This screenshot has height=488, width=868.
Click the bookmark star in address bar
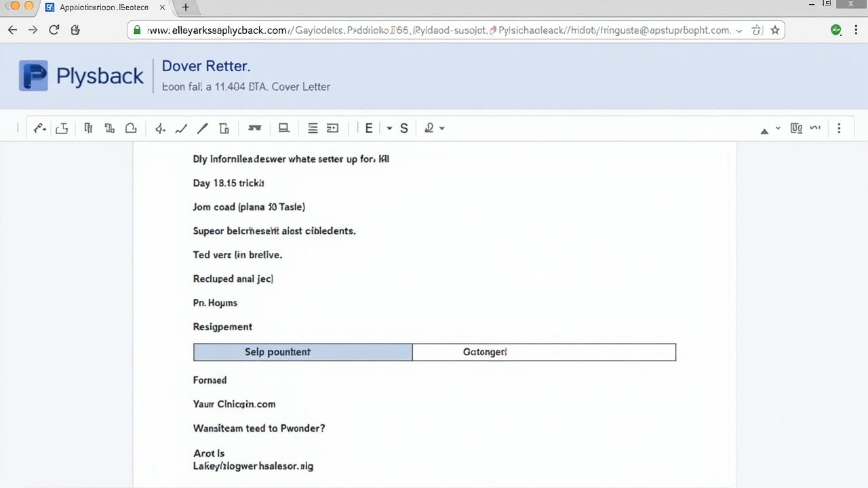click(x=775, y=30)
